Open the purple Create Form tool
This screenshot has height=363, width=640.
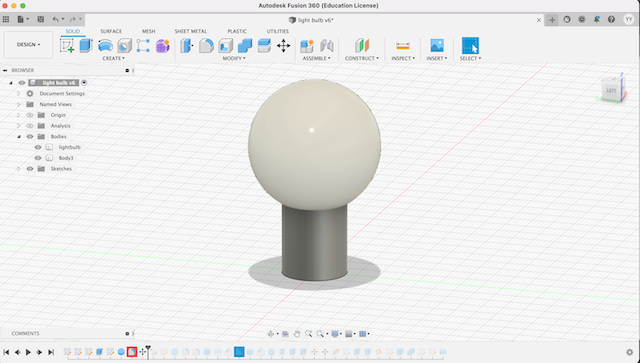(x=162, y=45)
